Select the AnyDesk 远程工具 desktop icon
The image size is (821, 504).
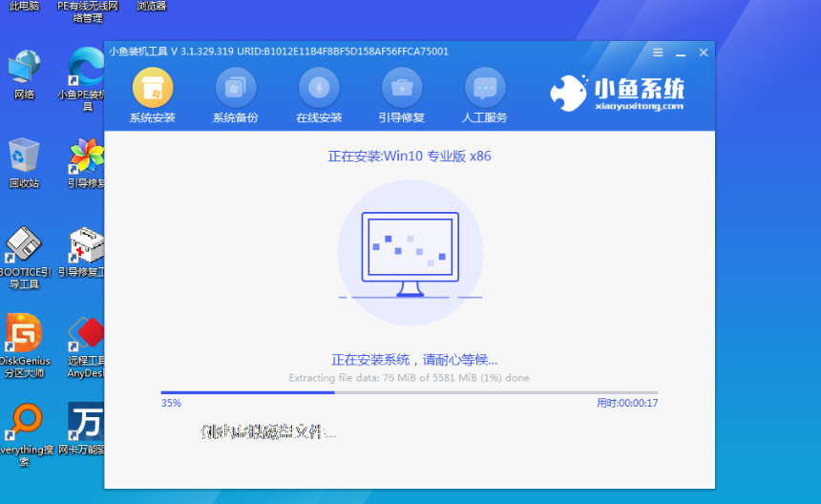pos(86,346)
